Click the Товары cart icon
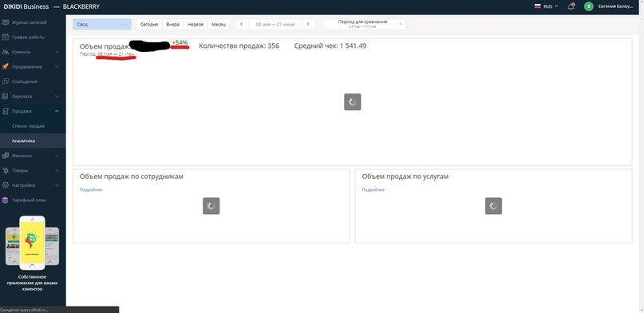This screenshot has width=644, height=313. [5, 170]
